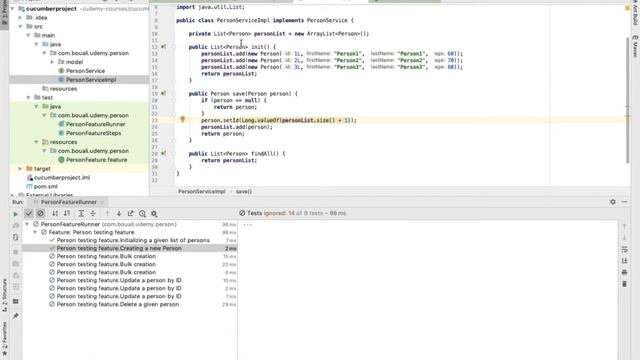The width and height of the screenshot is (640, 360).
Task: Click the editor vertical scrollbar
Action: click(628, 100)
